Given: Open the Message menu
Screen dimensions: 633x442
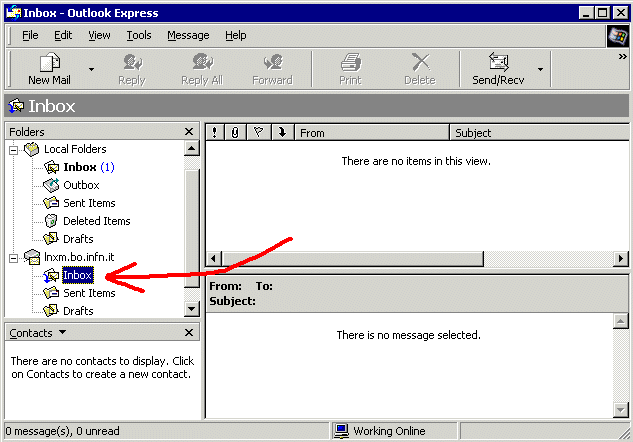Looking at the screenshot, I should coord(188,36).
